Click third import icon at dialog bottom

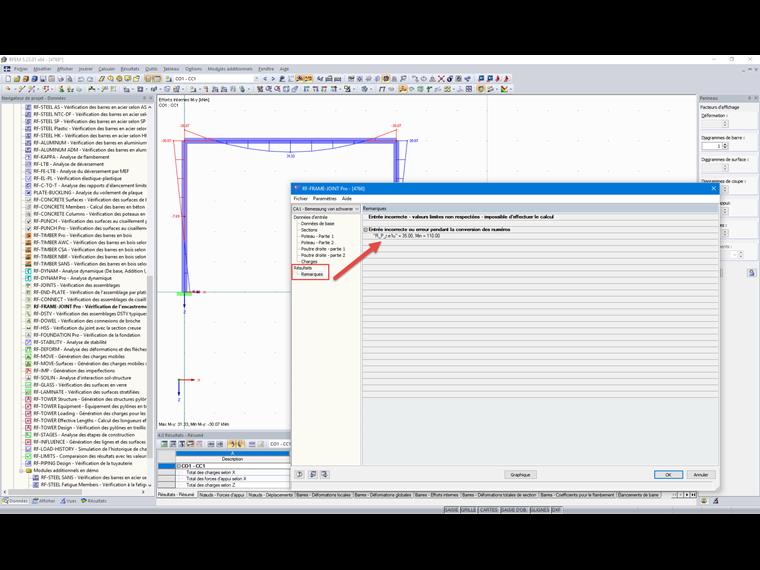coord(324,475)
